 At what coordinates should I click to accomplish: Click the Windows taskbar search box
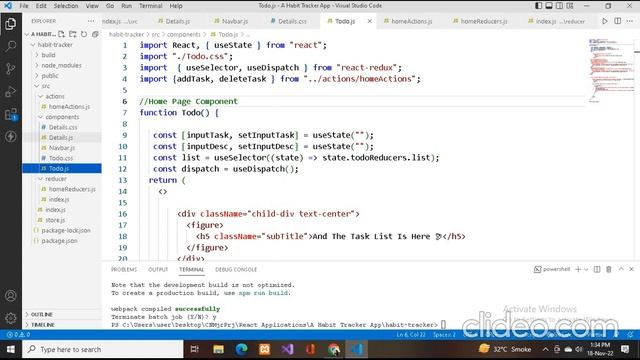[103, 349]
